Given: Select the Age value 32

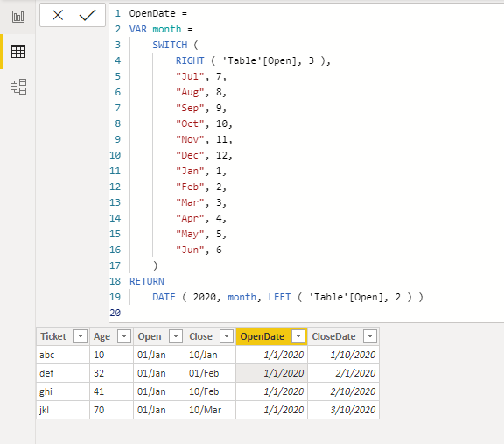Looking at the screenshot, I should [x=111, y=373].
